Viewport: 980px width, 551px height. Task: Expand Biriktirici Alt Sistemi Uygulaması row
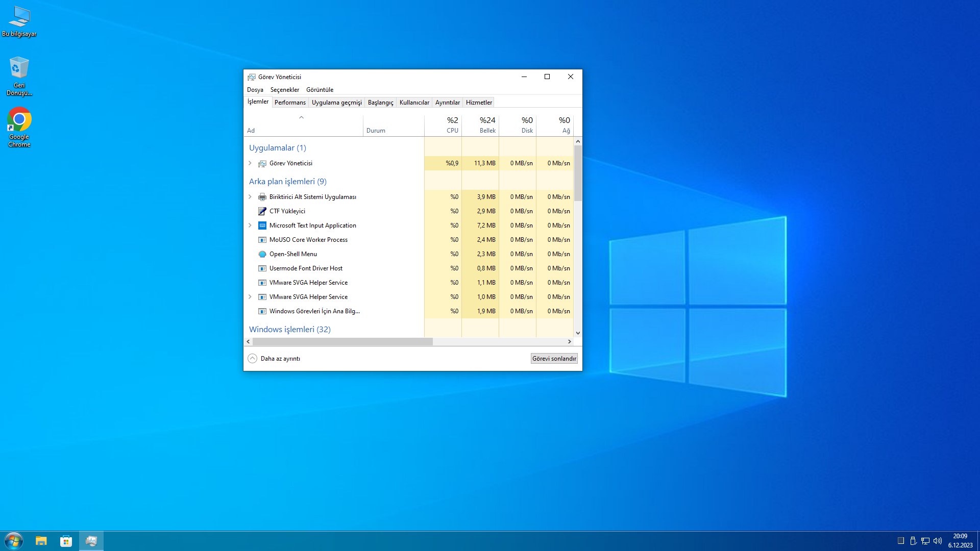pyautogui.click(x=250, y=197)
